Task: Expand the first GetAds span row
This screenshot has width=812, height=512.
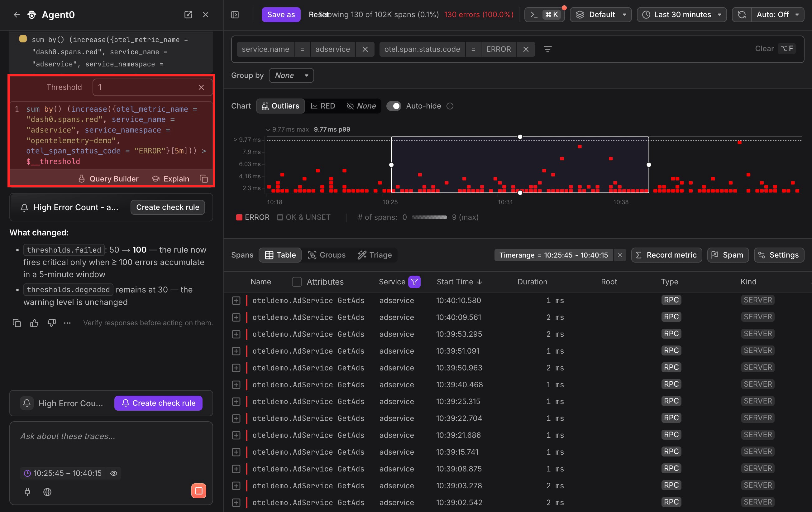Action: tap(236, 300)
